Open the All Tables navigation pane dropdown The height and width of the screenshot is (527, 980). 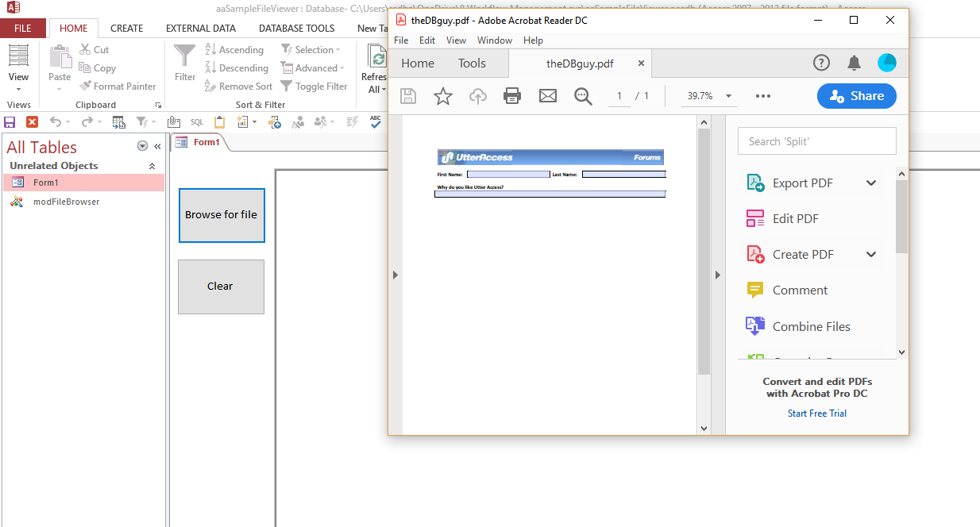(x=142, y=146)
